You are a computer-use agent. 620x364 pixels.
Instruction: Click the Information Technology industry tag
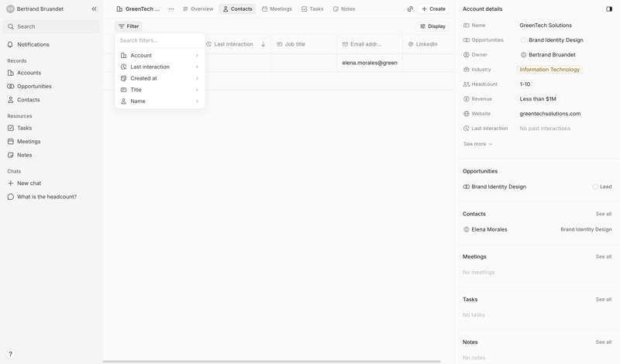[x=549, y=70]
